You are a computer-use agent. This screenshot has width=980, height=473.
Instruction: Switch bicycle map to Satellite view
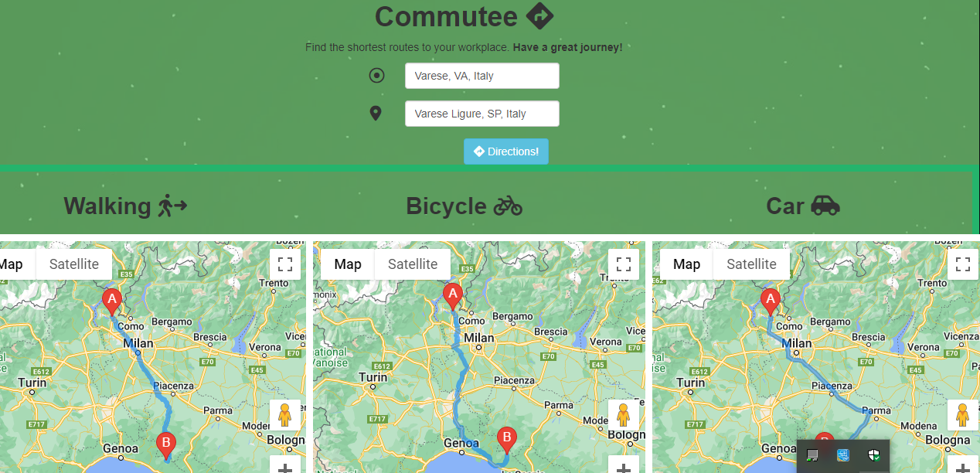(x=413, y=264)
